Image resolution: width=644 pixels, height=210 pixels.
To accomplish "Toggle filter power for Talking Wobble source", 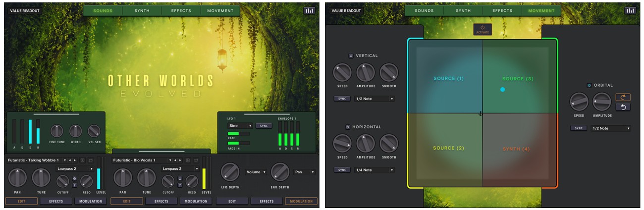I will [x=75, y=179].
